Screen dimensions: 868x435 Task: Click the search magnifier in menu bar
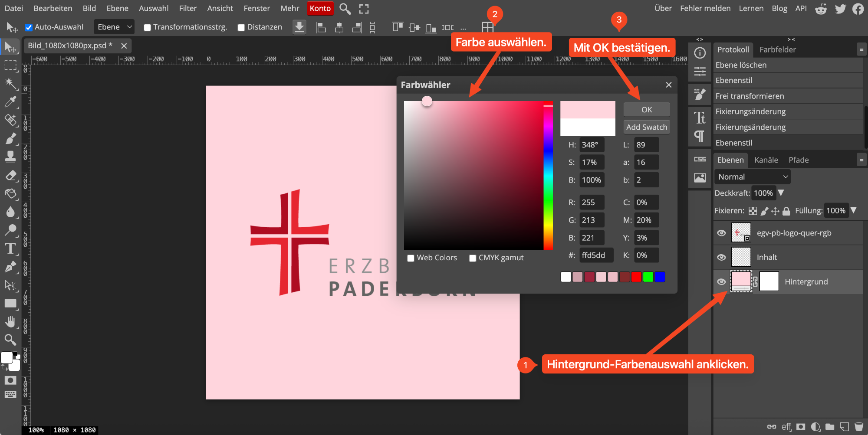point(345,9)
